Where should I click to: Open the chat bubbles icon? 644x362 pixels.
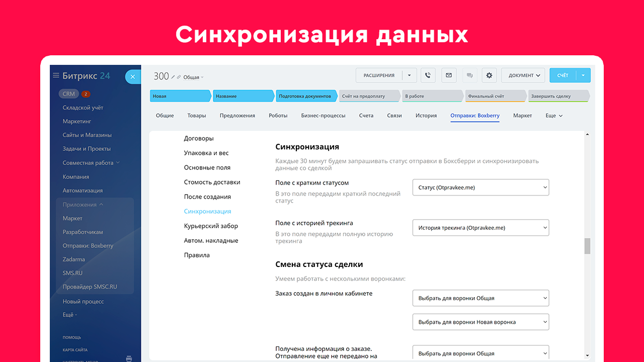469,75
